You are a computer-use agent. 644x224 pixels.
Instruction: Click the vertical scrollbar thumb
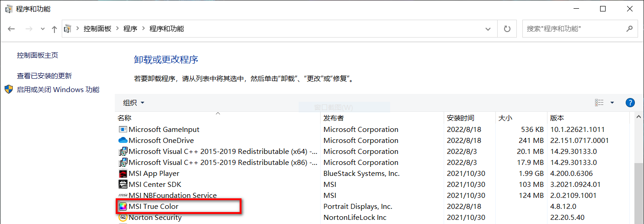click(x=639, y=192)
